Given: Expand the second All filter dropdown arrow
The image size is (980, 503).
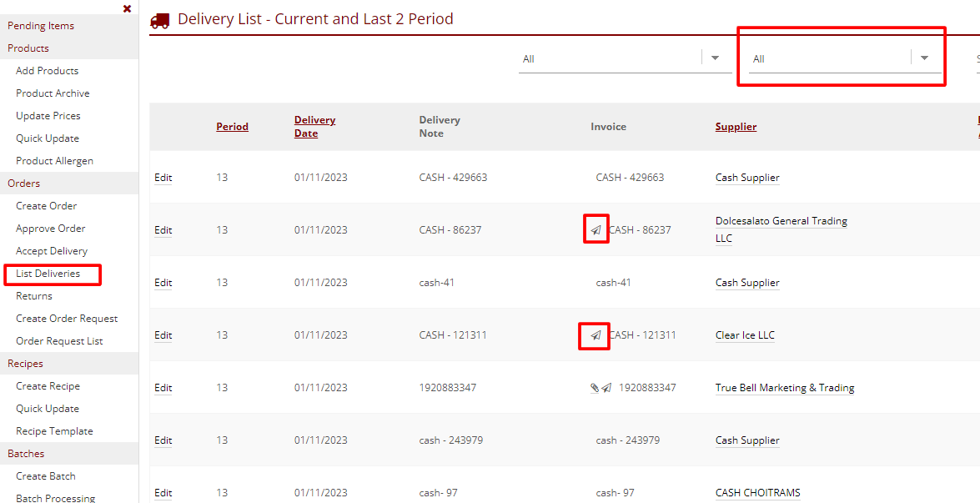Looking at the screenshot, I should click(924, 58).
